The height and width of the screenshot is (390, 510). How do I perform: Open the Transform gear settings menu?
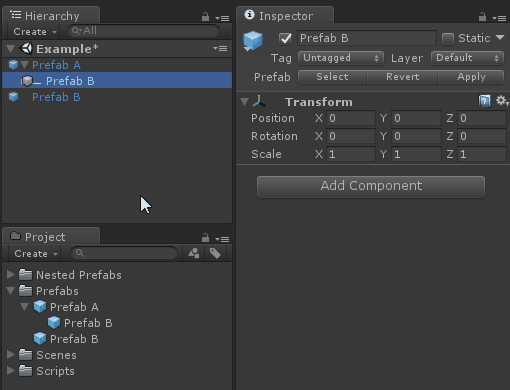(x=502, y=100)
